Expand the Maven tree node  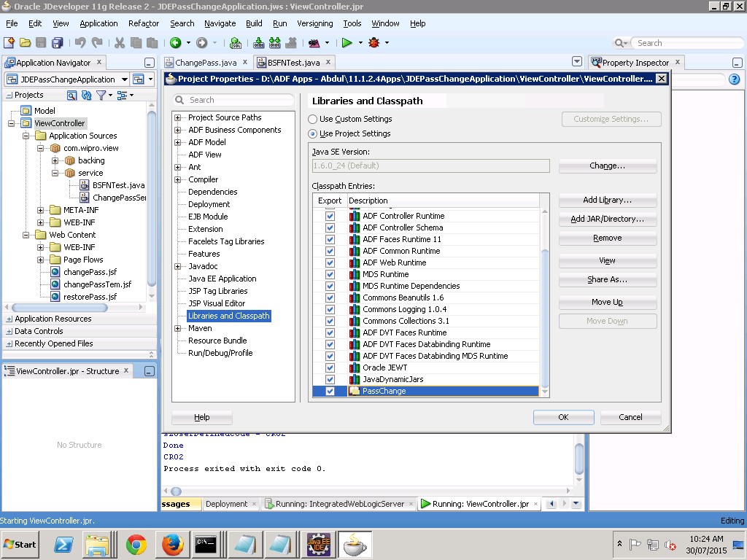pyautogui.click(x=177, y=328)
